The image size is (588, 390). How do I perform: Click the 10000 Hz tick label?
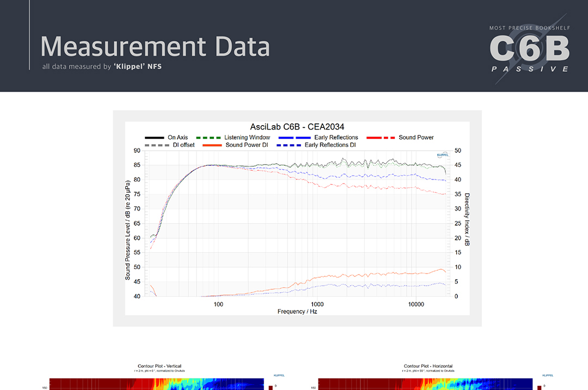[416, 304]
